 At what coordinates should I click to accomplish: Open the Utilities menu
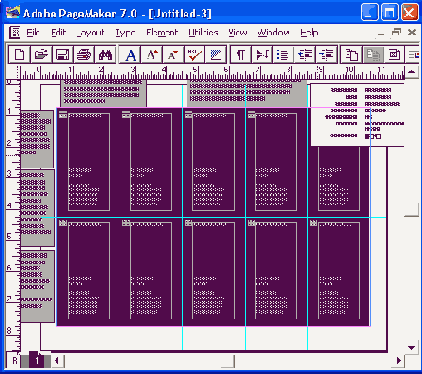[x=203, y=32]
